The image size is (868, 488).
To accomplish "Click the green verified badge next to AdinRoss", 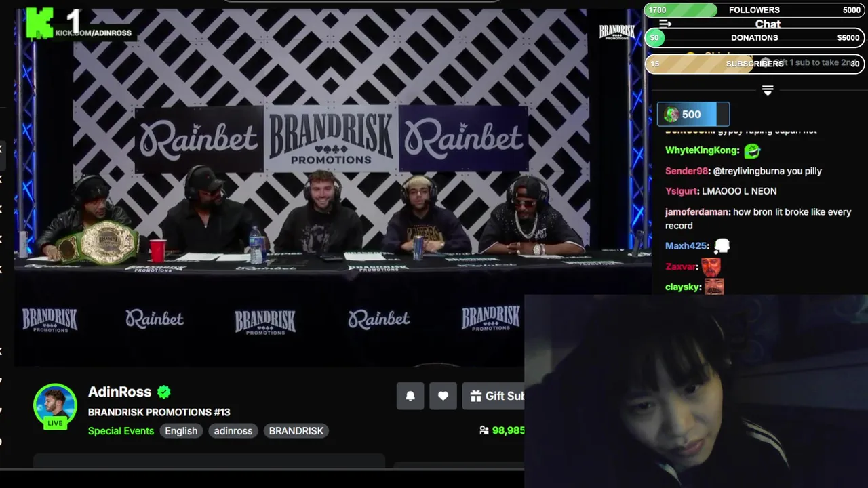I will pos(164,392).
